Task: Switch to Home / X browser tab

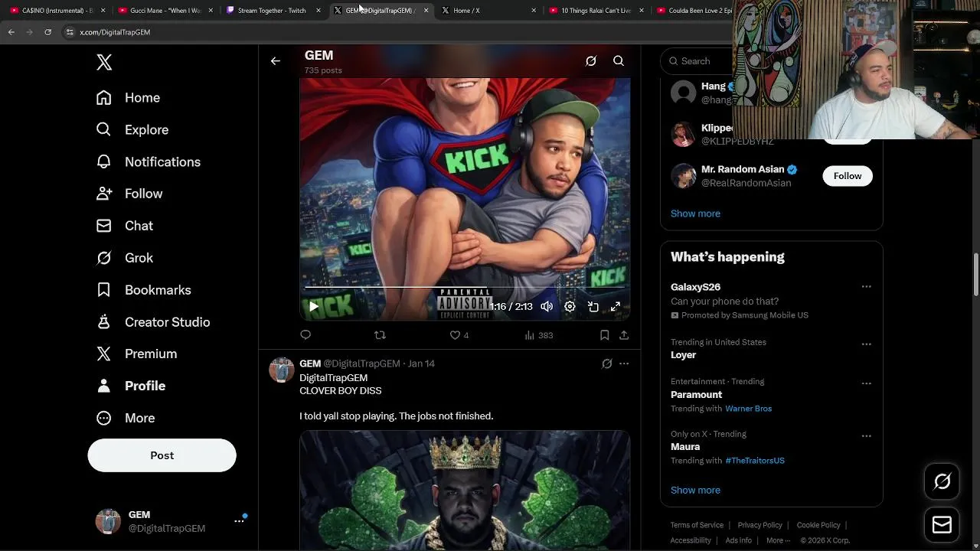Action: tap(467, 11)
